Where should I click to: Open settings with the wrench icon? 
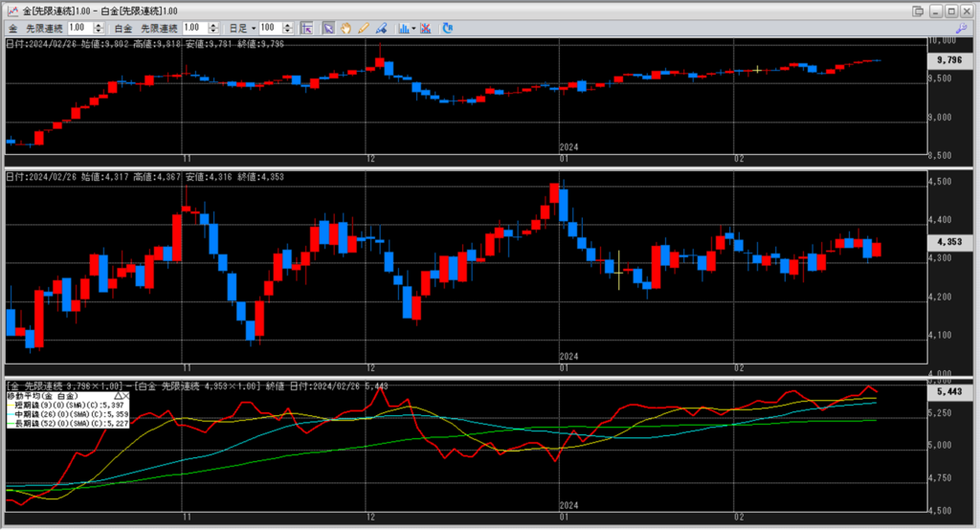click(967, 29)
